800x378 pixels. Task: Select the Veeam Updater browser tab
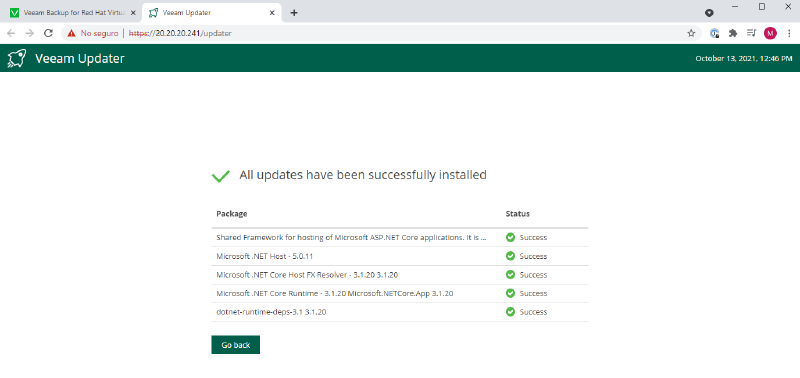211,13
